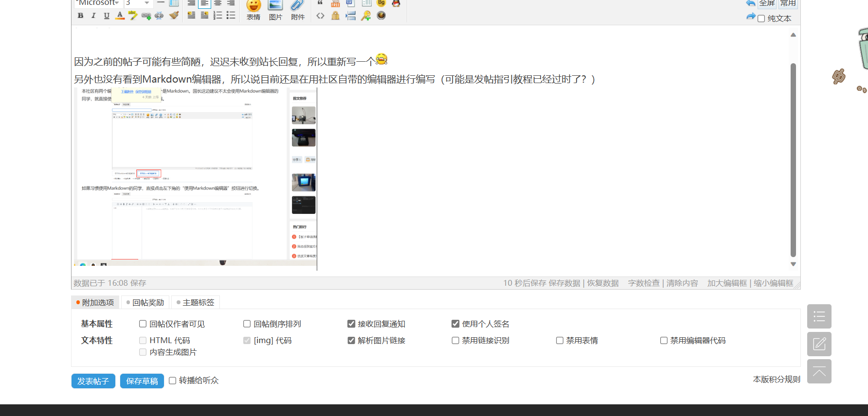This screenshot has height=416, width=868.
Task: Uncheck 使用个人签名
Action: [x=455, y=324]
